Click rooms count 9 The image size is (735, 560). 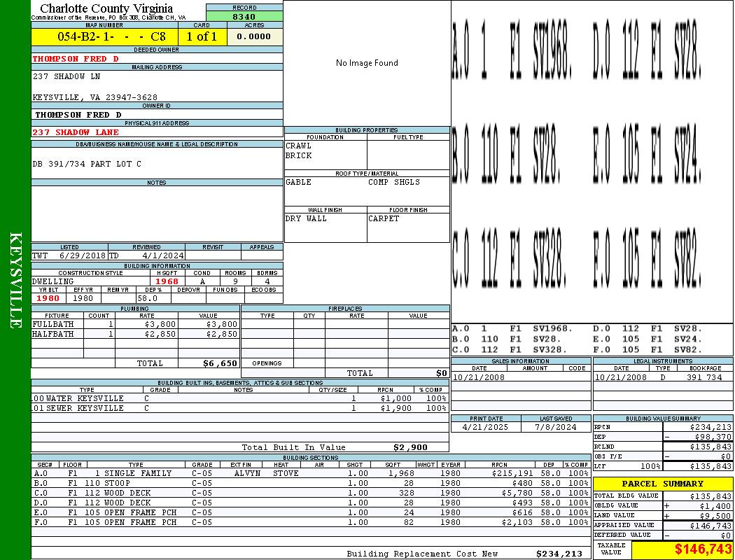[235, 281]
